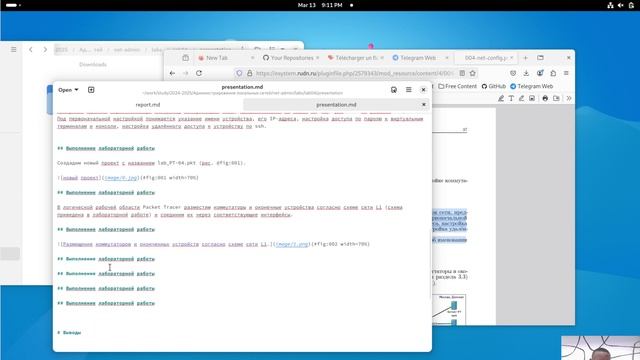This screenshot has width=640, height=360.
Task: Select the presentation.md tab
Action: 336,105
